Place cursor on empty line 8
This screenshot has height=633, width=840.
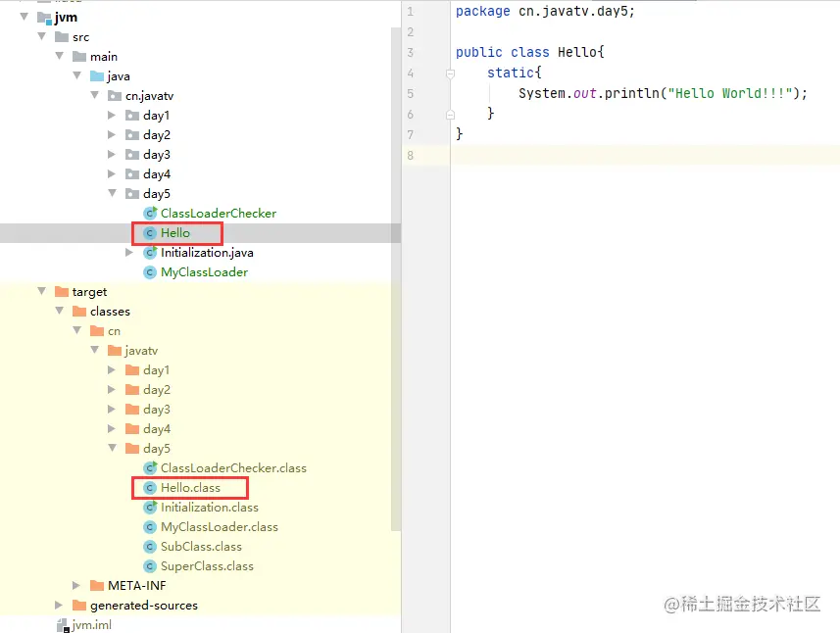click(645, 155)
